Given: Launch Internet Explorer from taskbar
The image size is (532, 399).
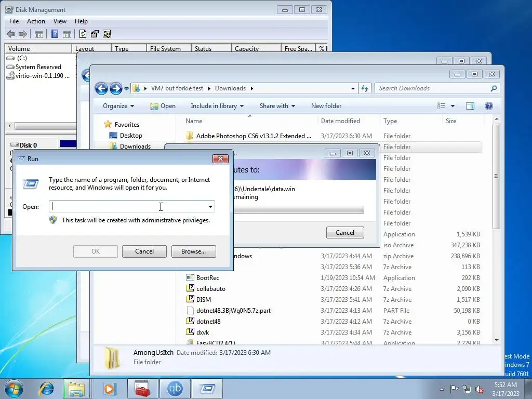Looking at the screenshot, I should [x=46, y=389].
